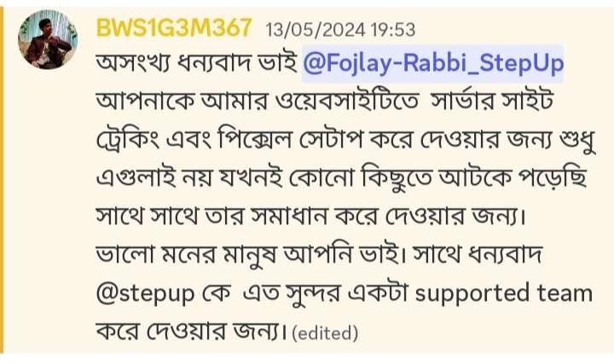The image size is (614, 364).
Task: Click the 13/05/2024 19:53 message timestamp
Action: tap(340, 30)
